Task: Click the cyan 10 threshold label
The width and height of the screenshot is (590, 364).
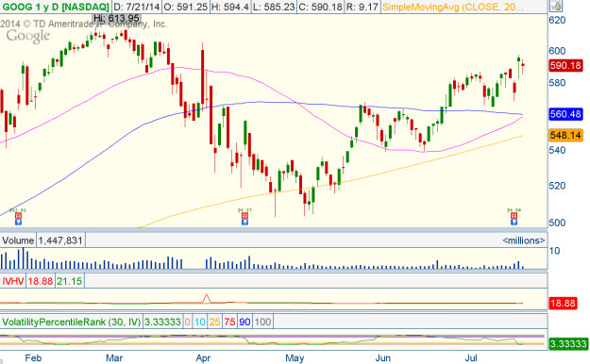Action: pos(200,322)
